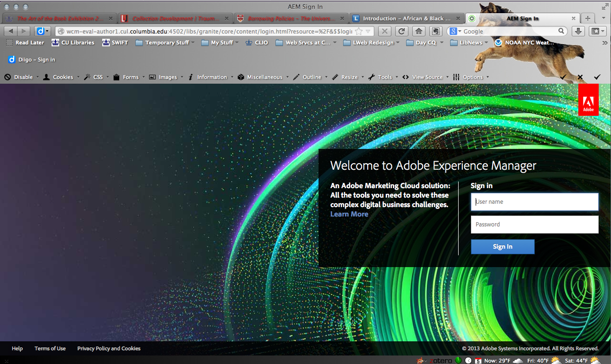
Task: Open a new tab with the plus button
Action: [587, 18]
